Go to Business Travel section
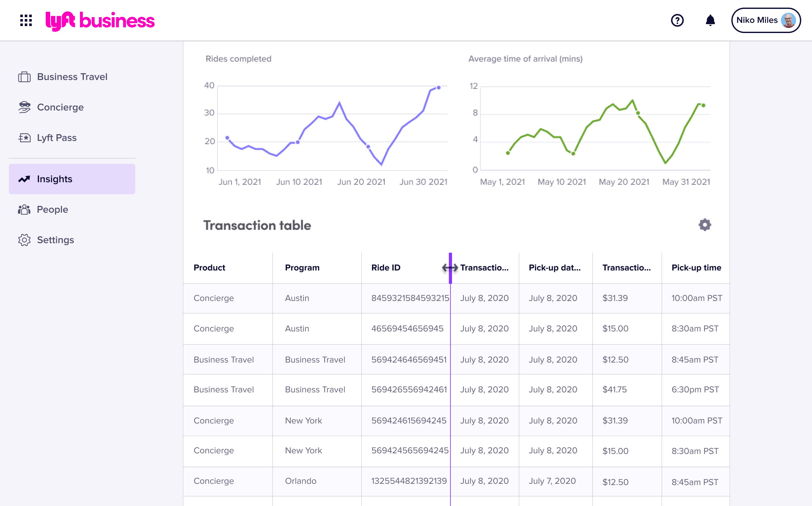 (x=72, y=77)
